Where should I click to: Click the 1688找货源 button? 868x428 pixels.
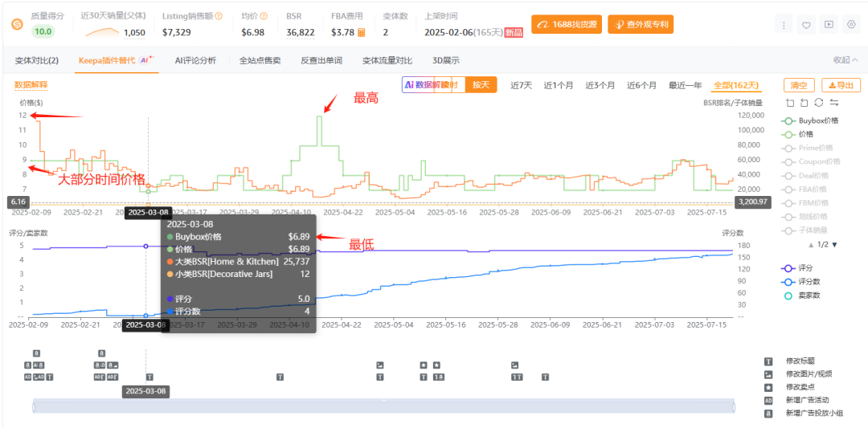tap(567, 24)
